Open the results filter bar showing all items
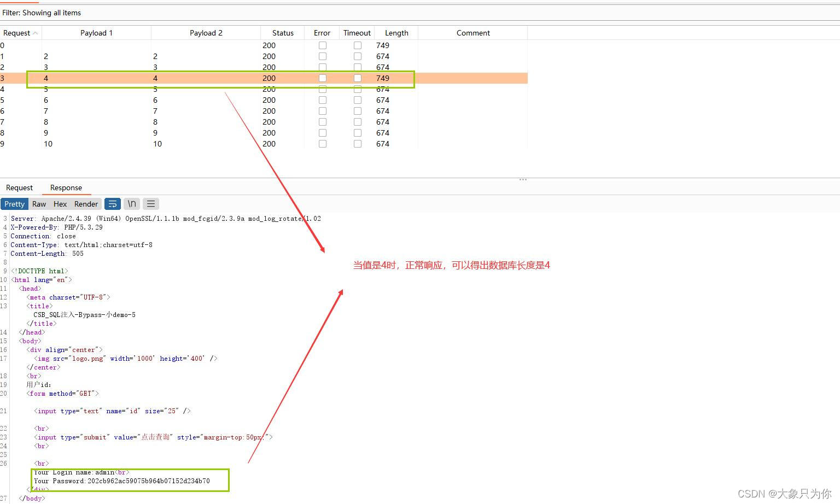840x504 pixels. (x=420, y=13)
